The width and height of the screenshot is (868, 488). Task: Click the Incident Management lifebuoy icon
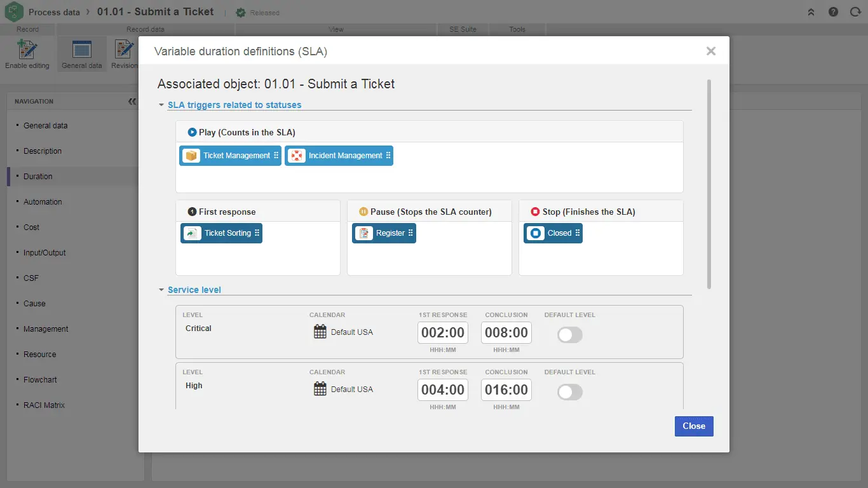pyautogui.click(x=297, y=156)
